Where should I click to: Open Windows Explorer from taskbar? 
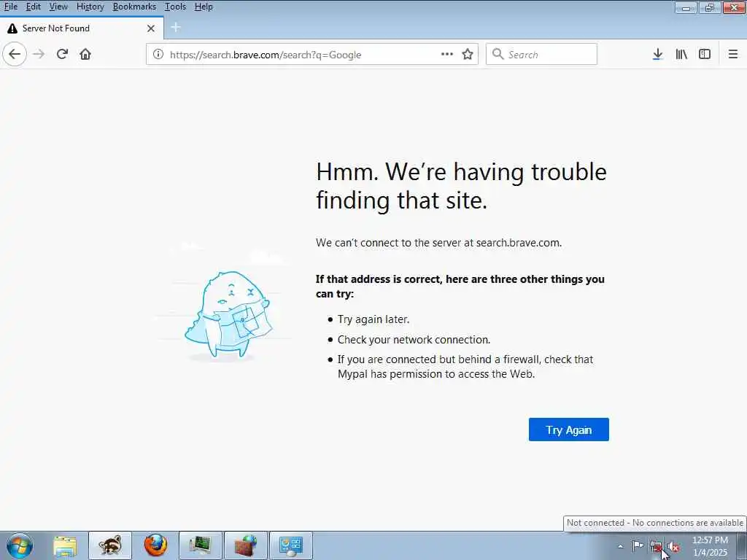tap(65, 545)
